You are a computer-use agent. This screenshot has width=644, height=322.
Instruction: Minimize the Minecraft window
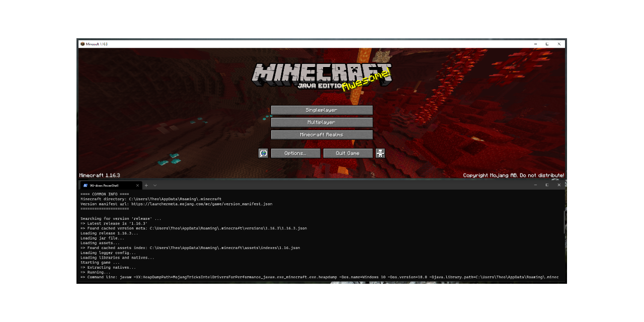[535, 44]
